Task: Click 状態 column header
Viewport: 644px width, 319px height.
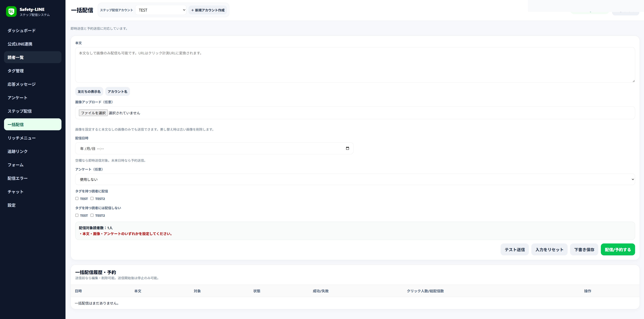Action: pyautogui.click(x=257, y=291)
